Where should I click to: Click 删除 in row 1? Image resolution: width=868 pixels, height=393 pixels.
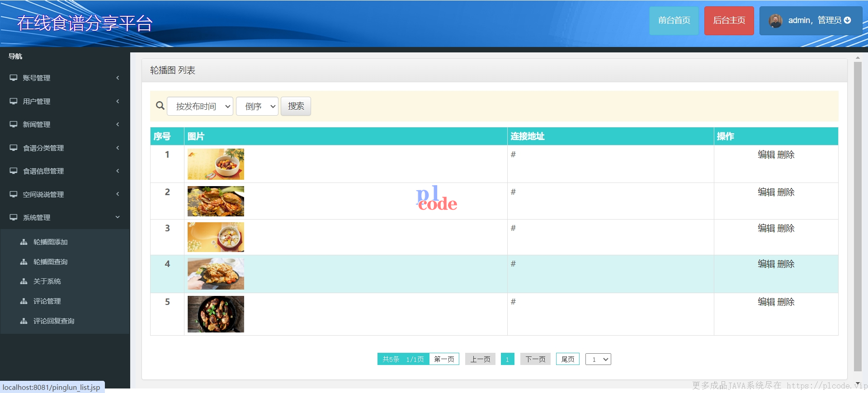786,154
